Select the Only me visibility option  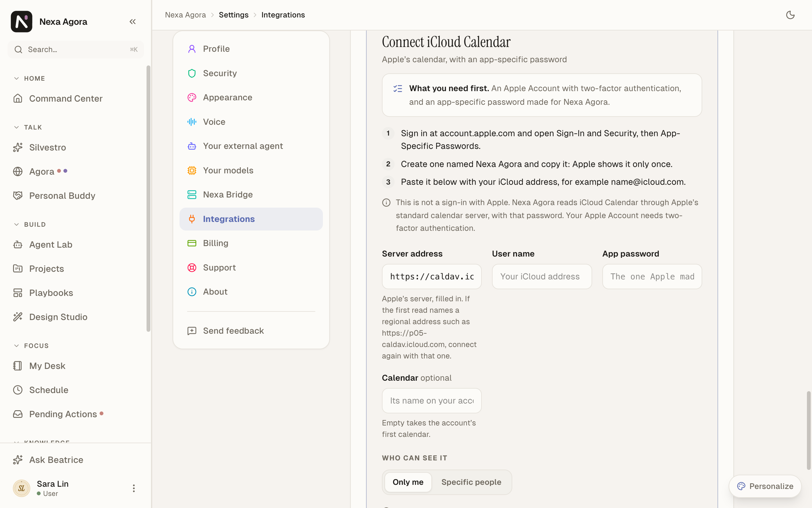[408, 482]
